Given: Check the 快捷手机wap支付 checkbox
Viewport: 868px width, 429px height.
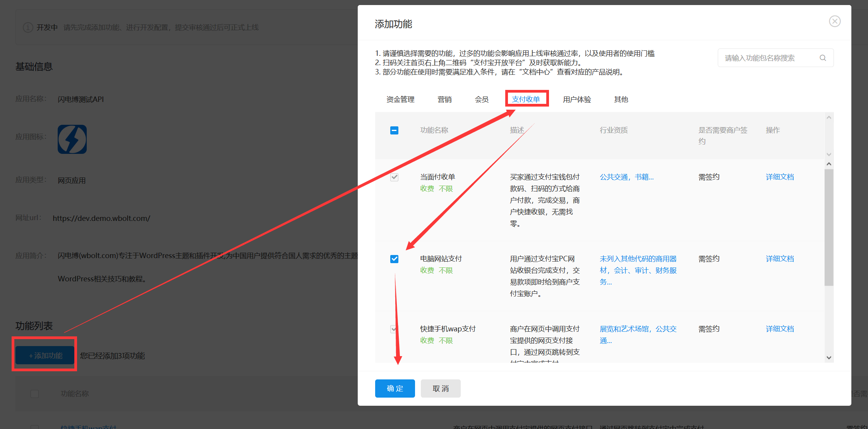Looking at the screenshot, I should 394,329.
